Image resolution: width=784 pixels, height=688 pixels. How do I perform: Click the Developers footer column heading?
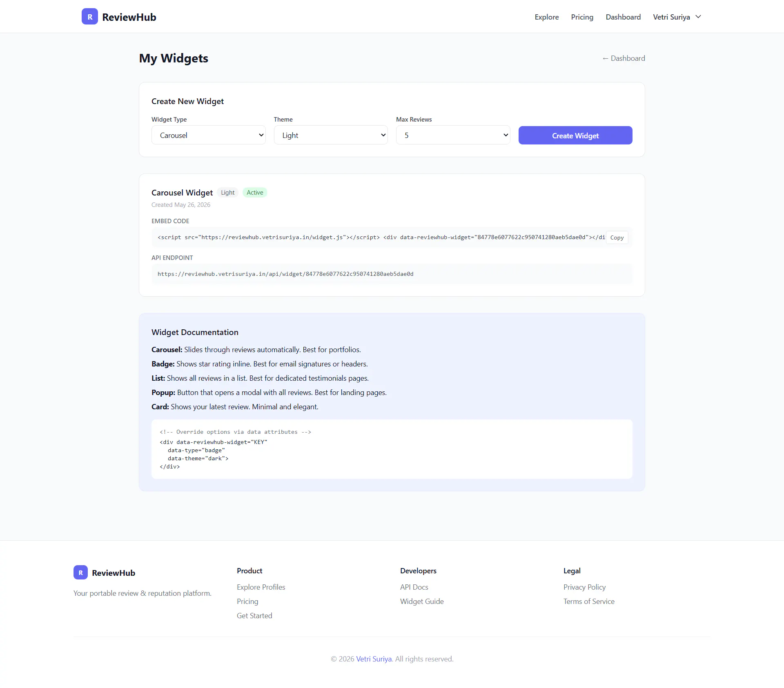click(x=418, y=571)
